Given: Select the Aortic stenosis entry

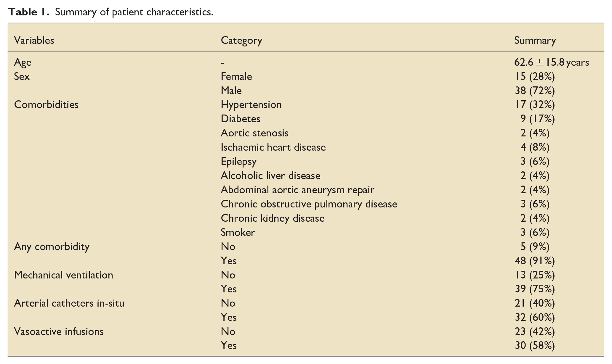Looking at the screenshot, I should [254, 133].
